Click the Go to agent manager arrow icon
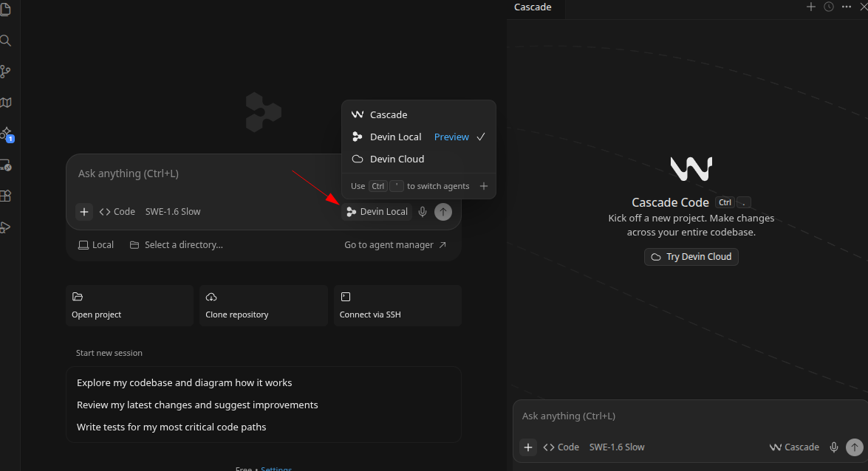 (442, 244)
